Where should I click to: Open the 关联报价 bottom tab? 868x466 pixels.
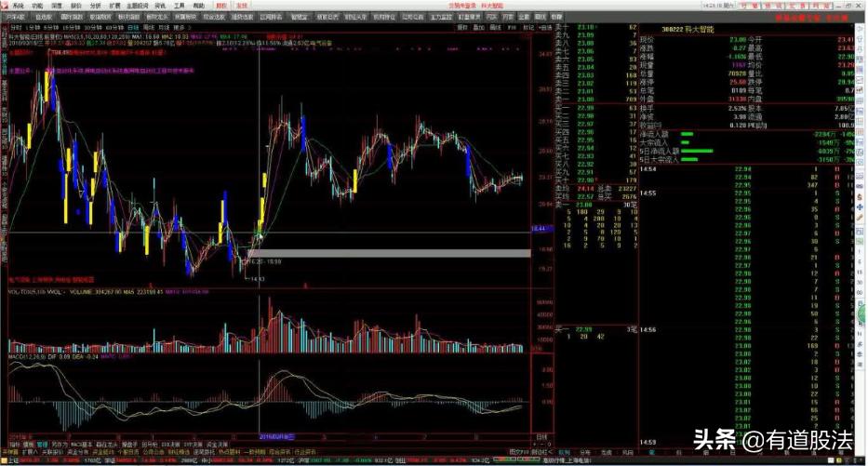53,452
